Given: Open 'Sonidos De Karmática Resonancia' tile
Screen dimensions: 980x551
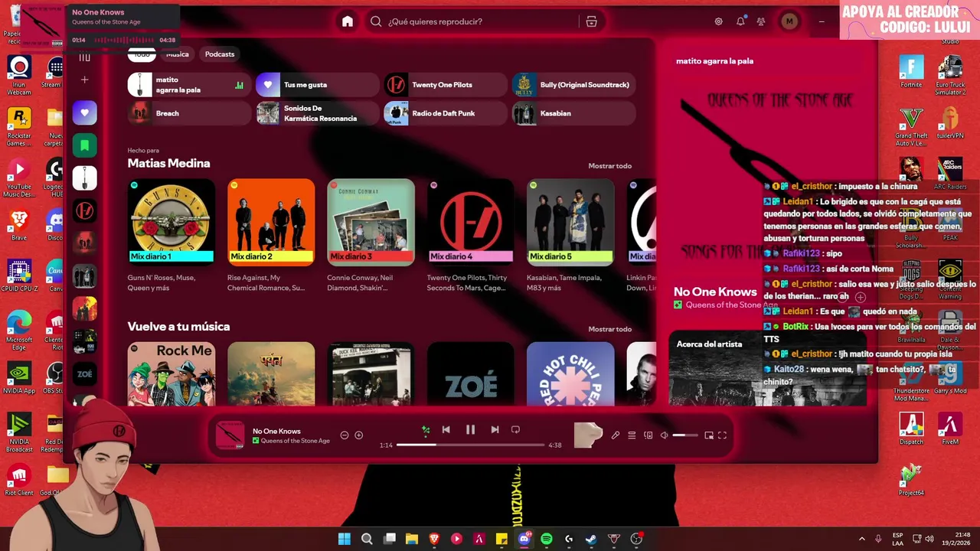Looking at the screenshot, I should [317, 113].
